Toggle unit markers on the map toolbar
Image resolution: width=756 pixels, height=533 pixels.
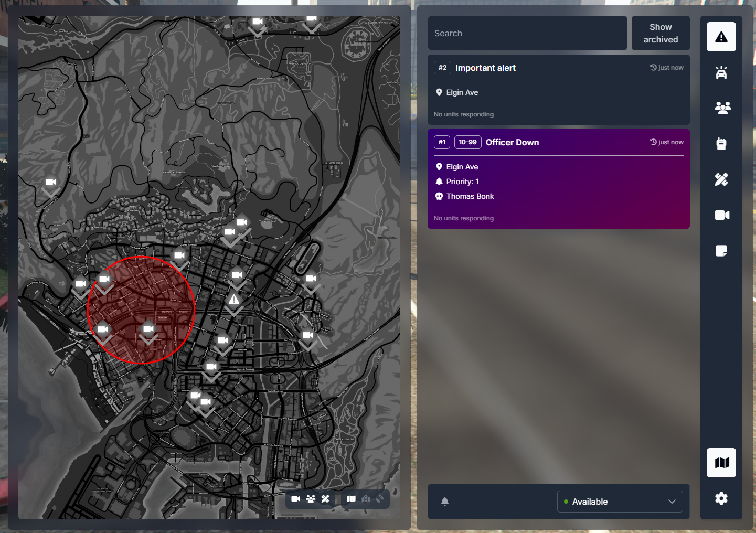click(311, 499)
